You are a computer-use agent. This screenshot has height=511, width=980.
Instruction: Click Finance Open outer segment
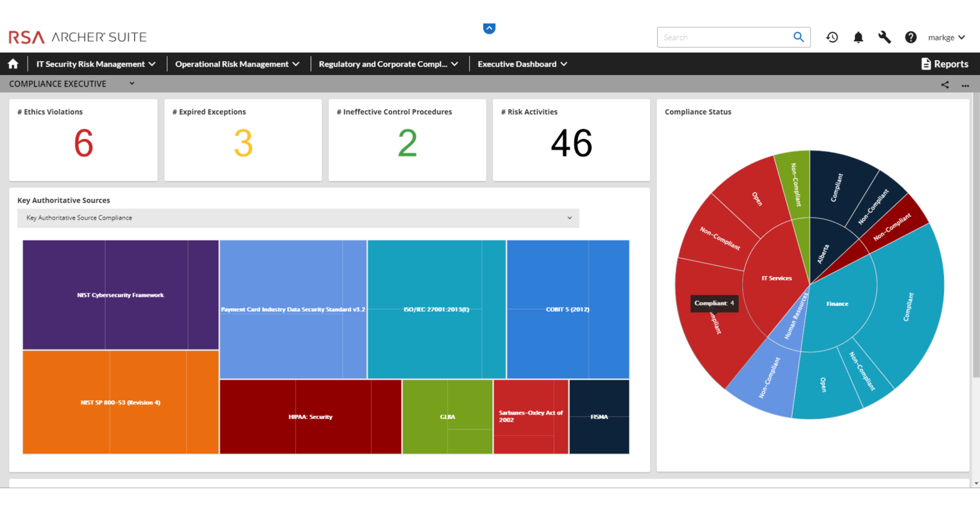coord(824,384)
